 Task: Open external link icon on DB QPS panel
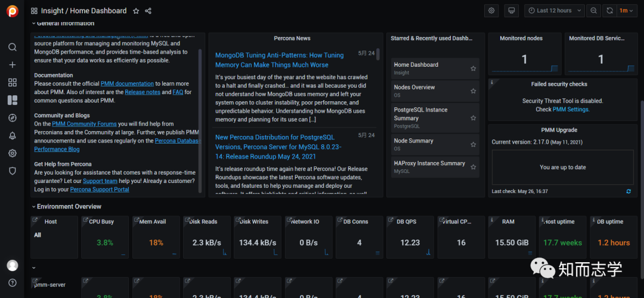[391, 220]
